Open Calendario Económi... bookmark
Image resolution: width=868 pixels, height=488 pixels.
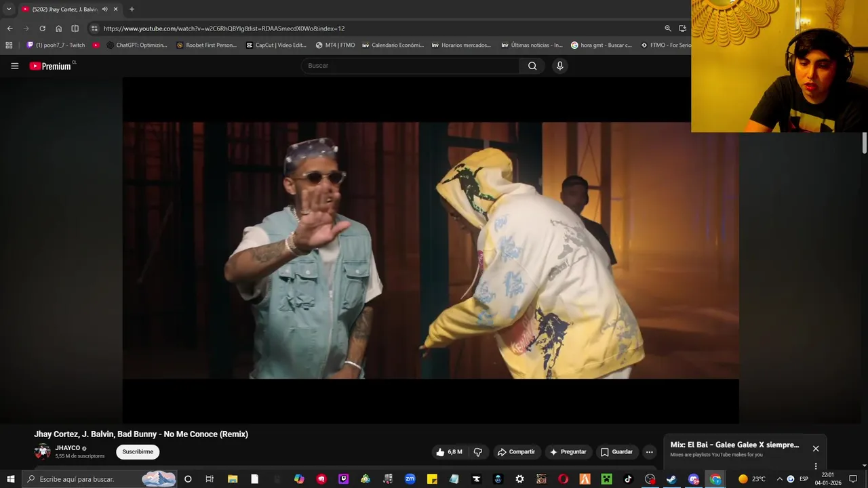coord(393,45)
